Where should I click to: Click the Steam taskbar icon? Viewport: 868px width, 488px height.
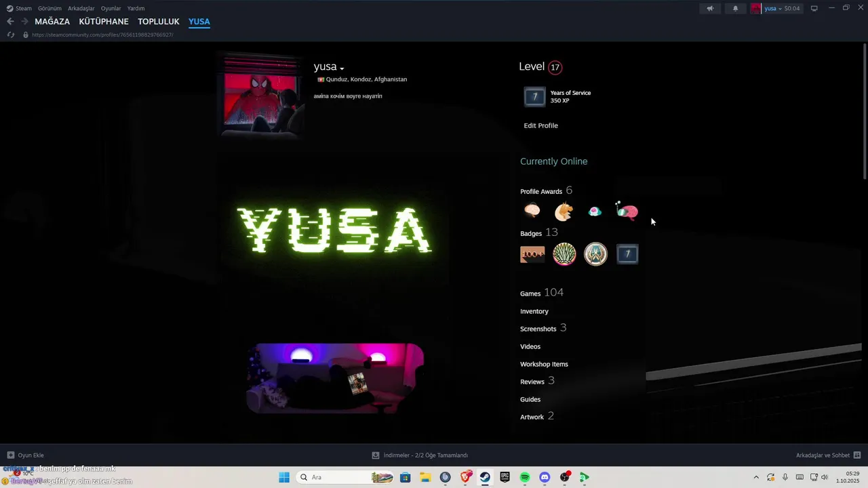(x=486, y=477)
